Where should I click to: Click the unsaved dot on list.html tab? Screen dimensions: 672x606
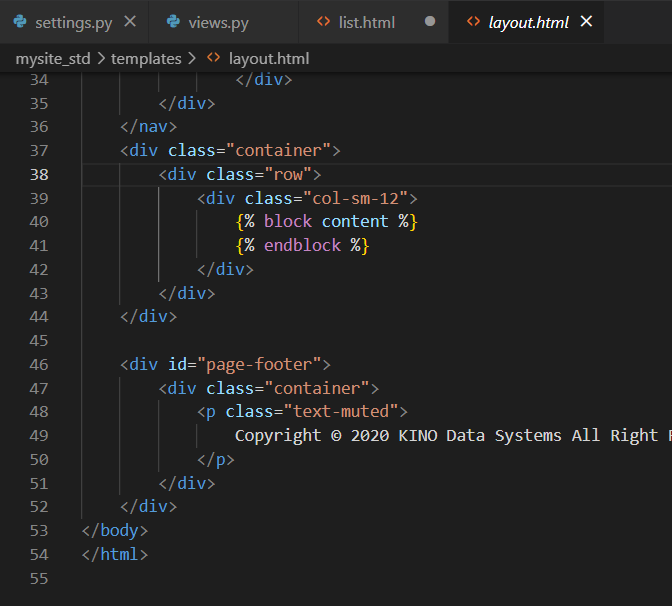[x=430, y=21]
